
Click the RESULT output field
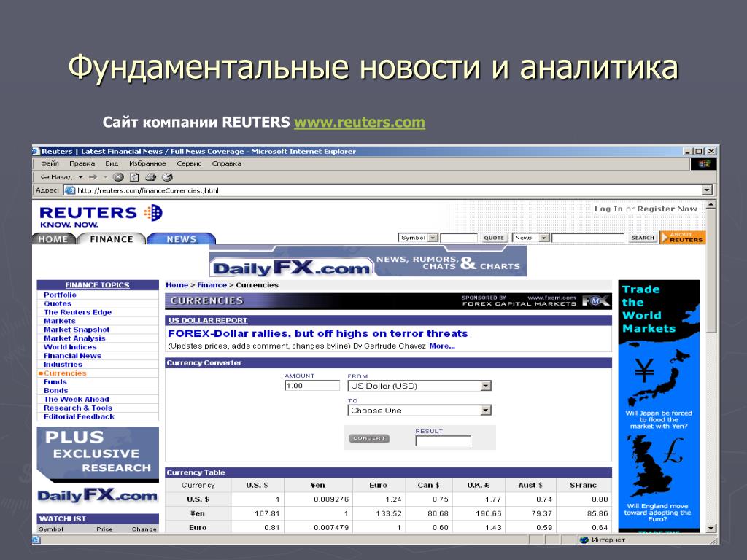coord(443,441)
